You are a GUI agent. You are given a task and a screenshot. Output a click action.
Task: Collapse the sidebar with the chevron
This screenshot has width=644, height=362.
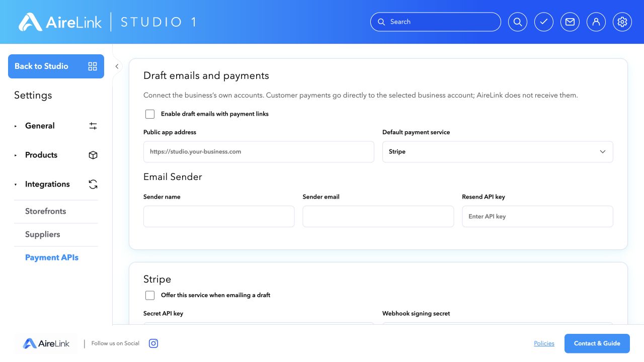pos(117,66)
